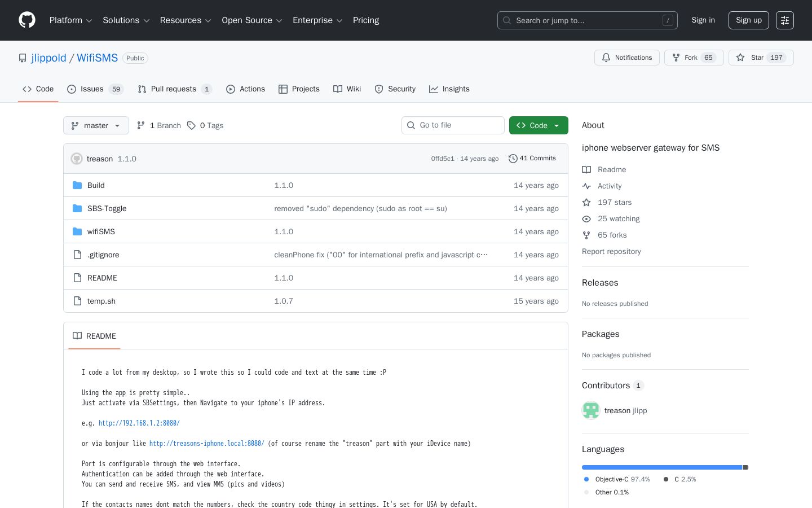Image resolution: width=812 pixels, height=508 pixels.
Task: Click the temp.sh file icon
Action: [x=78, y=301]
